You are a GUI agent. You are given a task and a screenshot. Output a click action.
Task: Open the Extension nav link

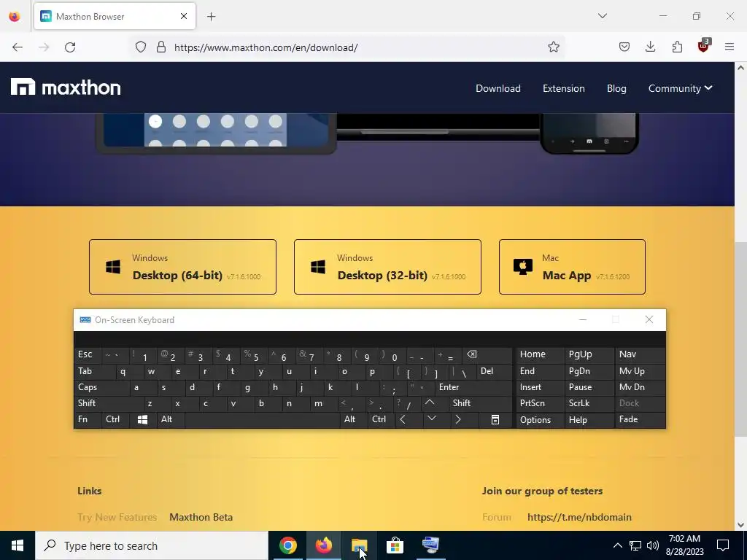point(564,88)
